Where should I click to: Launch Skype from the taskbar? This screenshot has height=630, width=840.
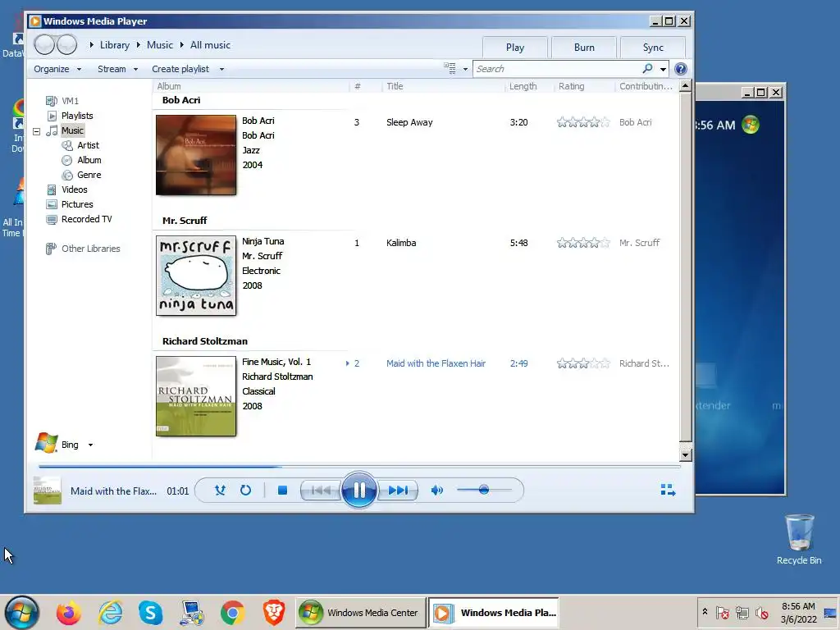click(151, 612)
